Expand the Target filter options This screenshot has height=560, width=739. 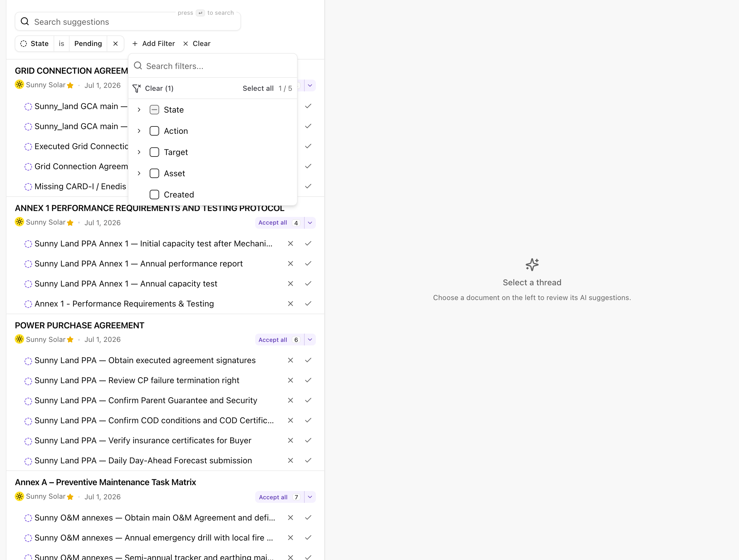(x=139, y=152)
